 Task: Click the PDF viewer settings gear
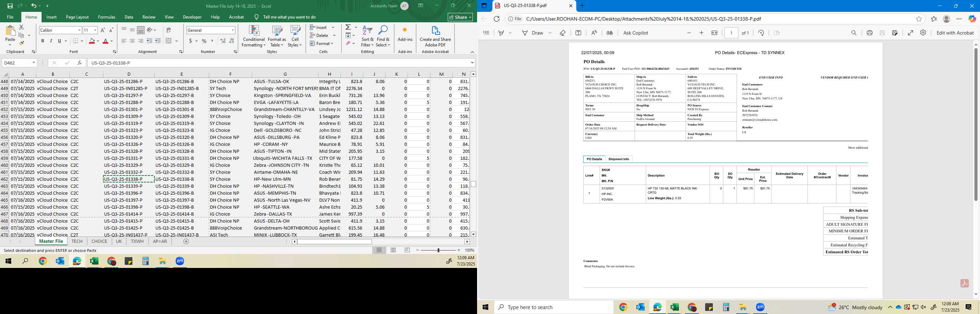[x=923, y=33]
